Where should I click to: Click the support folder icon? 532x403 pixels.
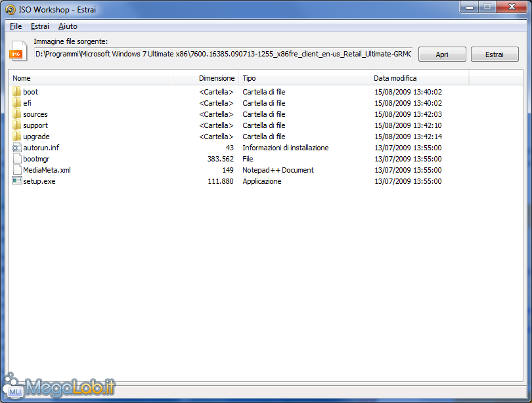(x=16, y=125)
